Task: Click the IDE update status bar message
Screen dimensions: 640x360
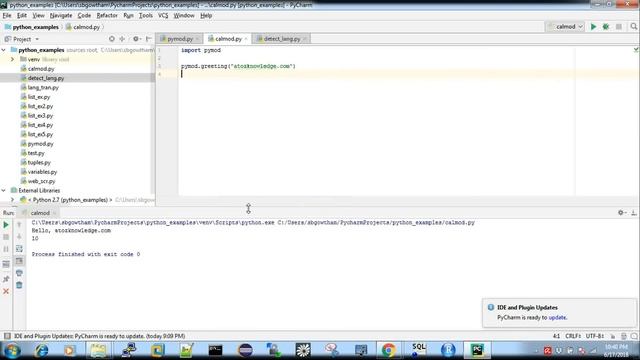Action: click(x=100, y=336)
